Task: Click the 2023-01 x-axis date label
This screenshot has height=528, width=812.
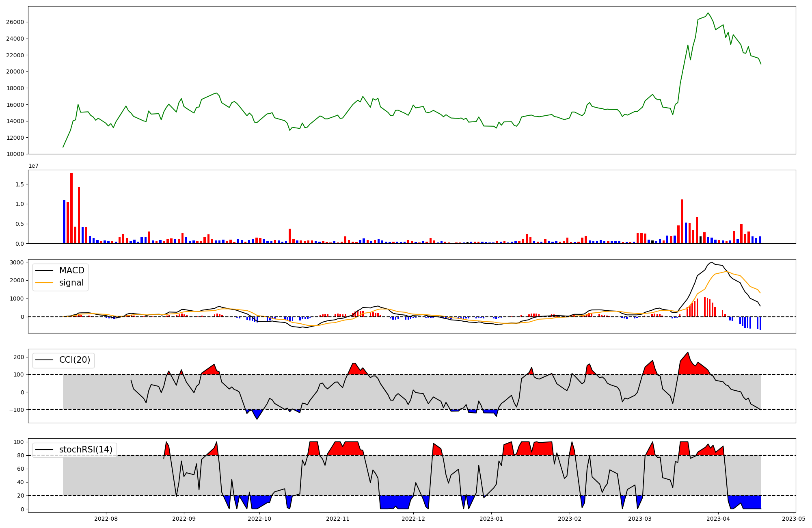Action: click(491, 518)
